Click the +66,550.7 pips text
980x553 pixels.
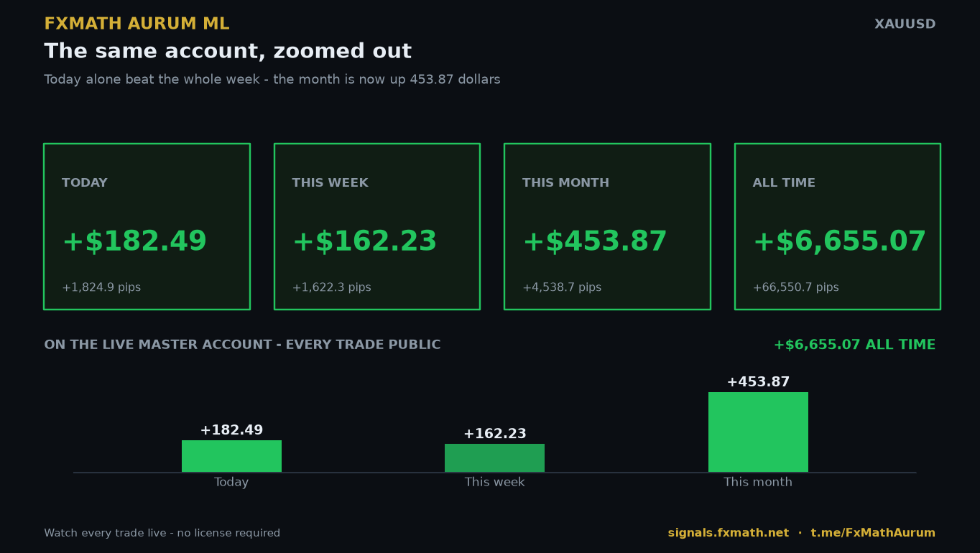[x=795, y=288]
